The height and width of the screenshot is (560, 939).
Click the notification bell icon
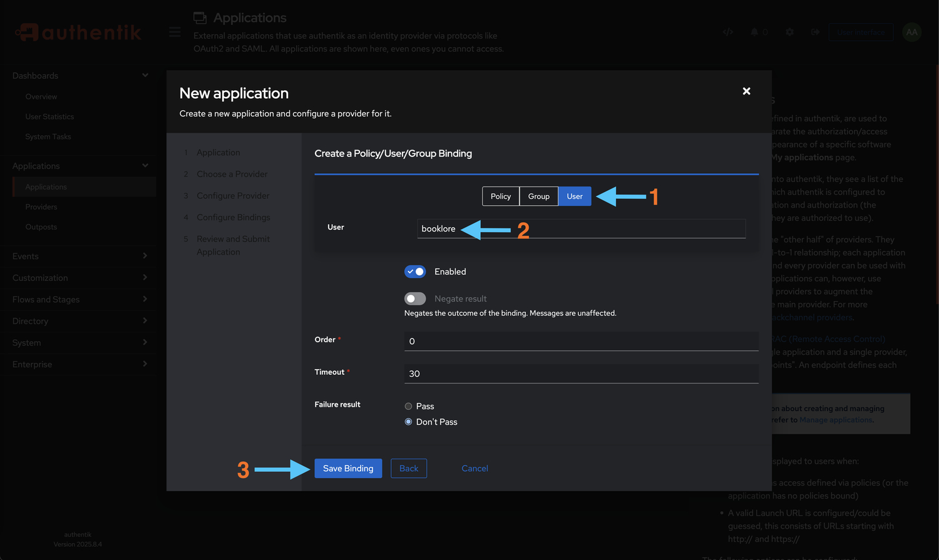754,31
